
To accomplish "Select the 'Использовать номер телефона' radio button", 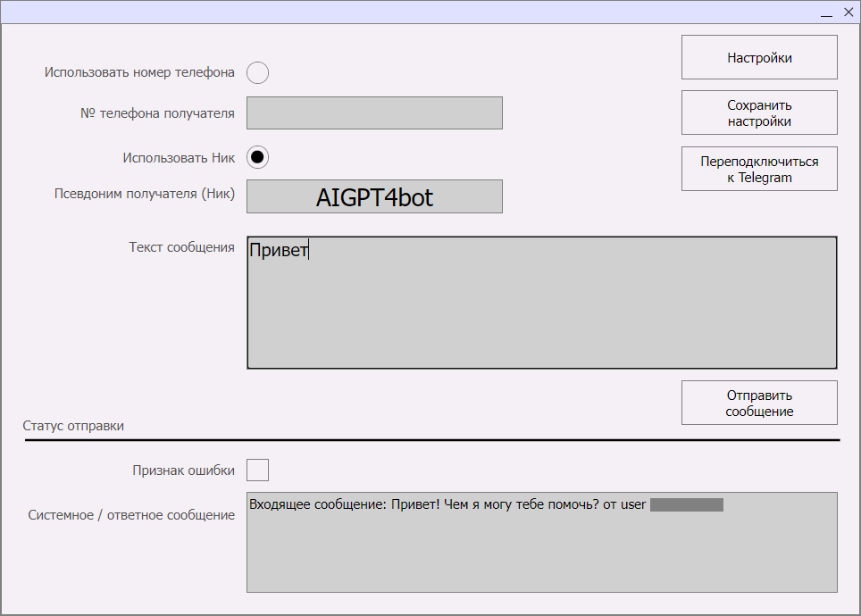I will pyautogui.click(x=257, y=72).
